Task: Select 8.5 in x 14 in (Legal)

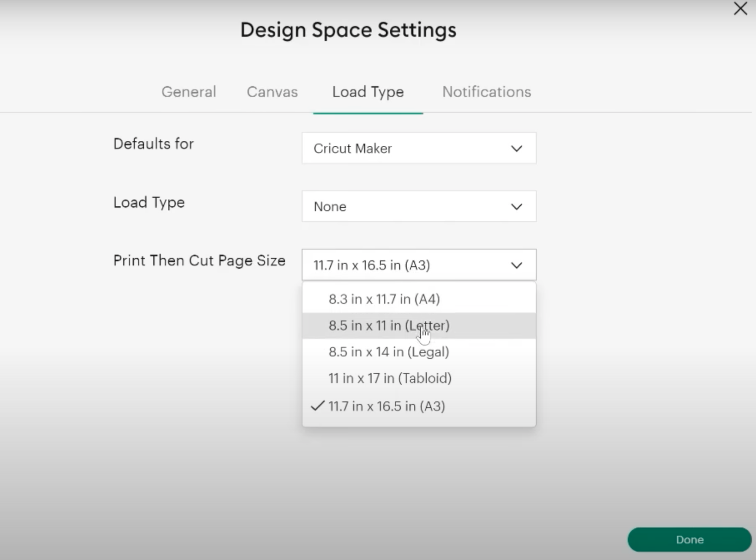Action: [388, 352]
